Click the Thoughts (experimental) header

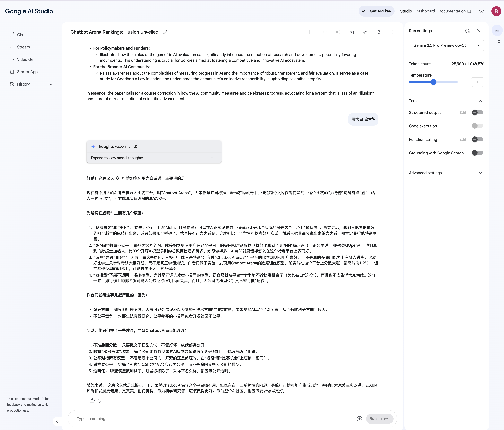154,147
